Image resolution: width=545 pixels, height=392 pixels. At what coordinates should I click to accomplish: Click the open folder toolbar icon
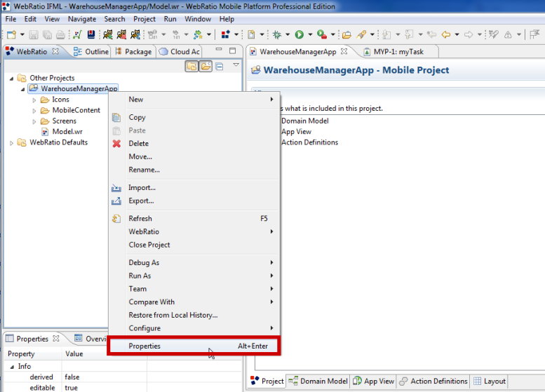[x=346, y=34]
